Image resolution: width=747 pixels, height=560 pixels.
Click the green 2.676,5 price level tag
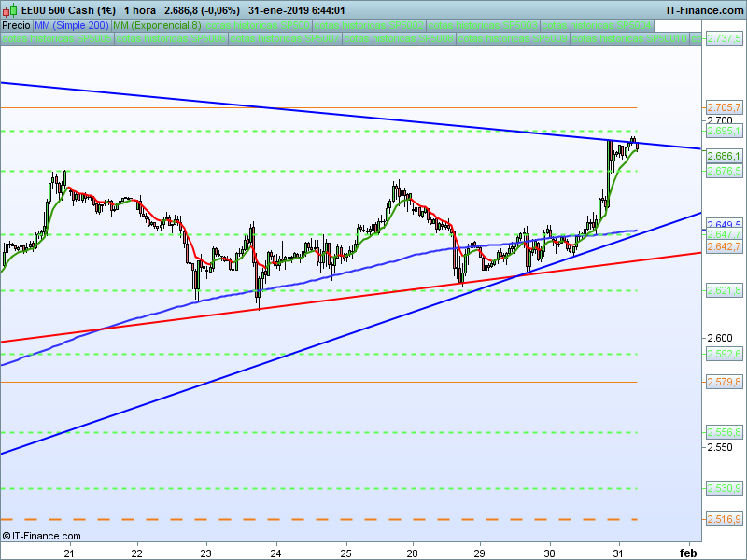pyautogui.click(x=724, y=171)
